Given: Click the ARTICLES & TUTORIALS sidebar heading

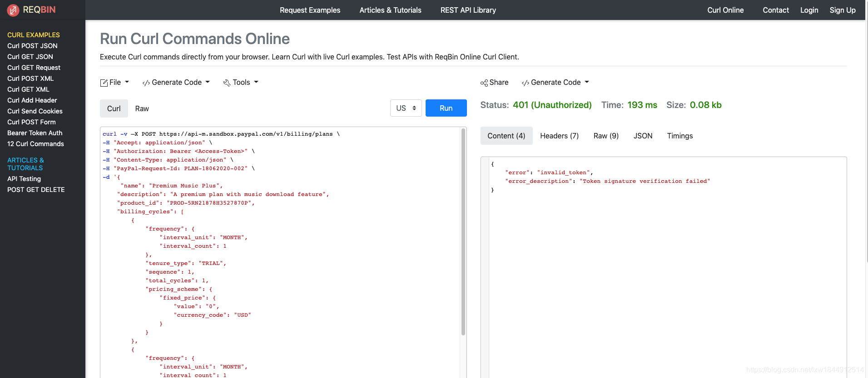Looking at the screenshot, I should point(25,164).
